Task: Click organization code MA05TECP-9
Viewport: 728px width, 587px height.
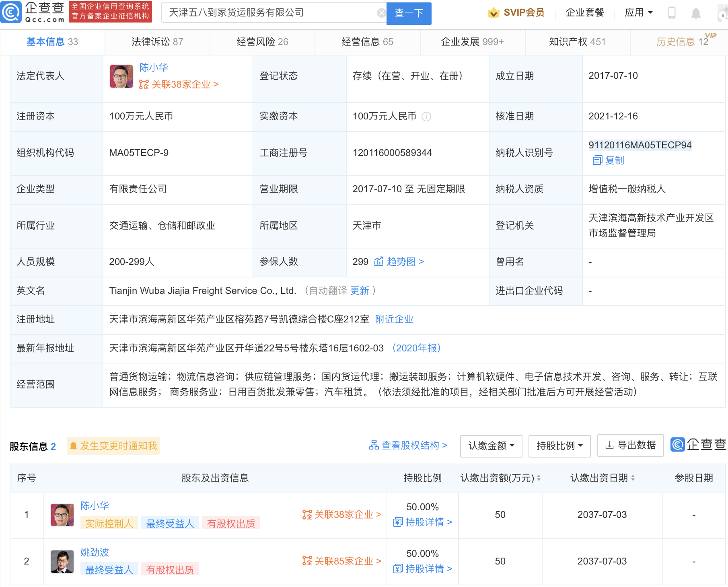Action: (x=139, y=153)
